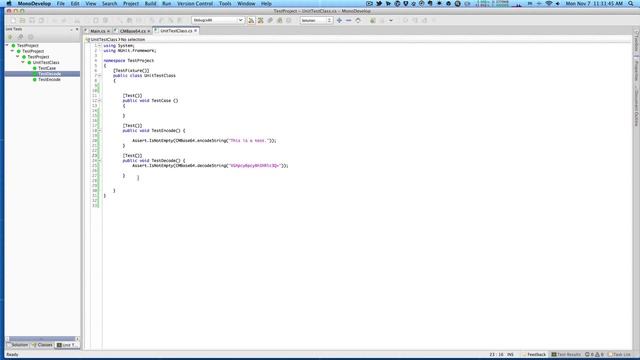Screen dimensions: 640x360
Task: Select the TestEncode test item
Action: [49, 80]
